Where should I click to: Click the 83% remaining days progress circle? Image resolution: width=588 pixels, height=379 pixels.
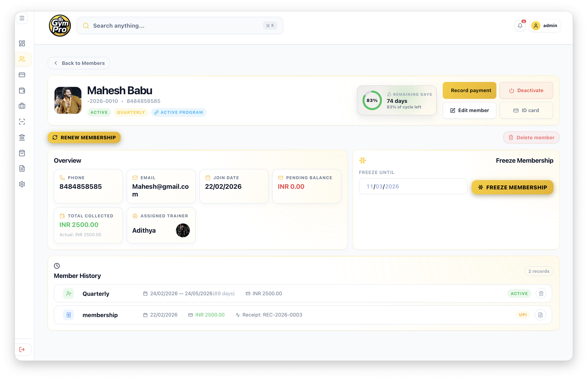click(x=372, y=100)
